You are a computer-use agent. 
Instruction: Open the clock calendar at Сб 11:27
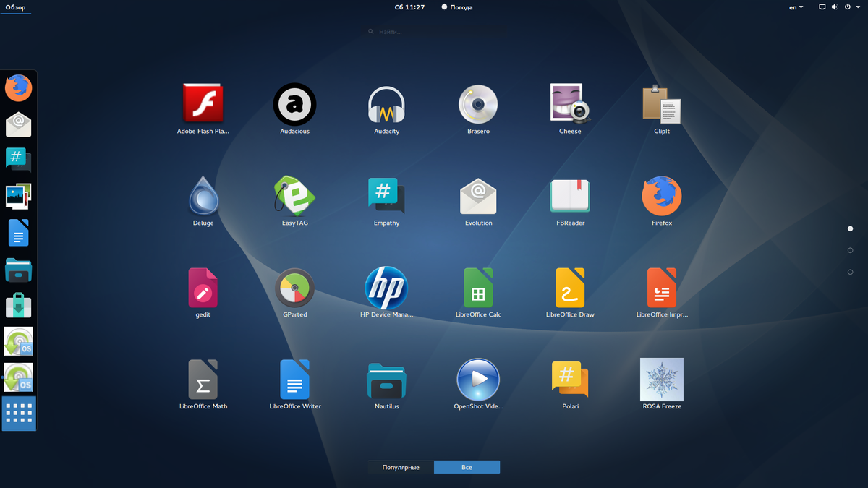point(409,7)
